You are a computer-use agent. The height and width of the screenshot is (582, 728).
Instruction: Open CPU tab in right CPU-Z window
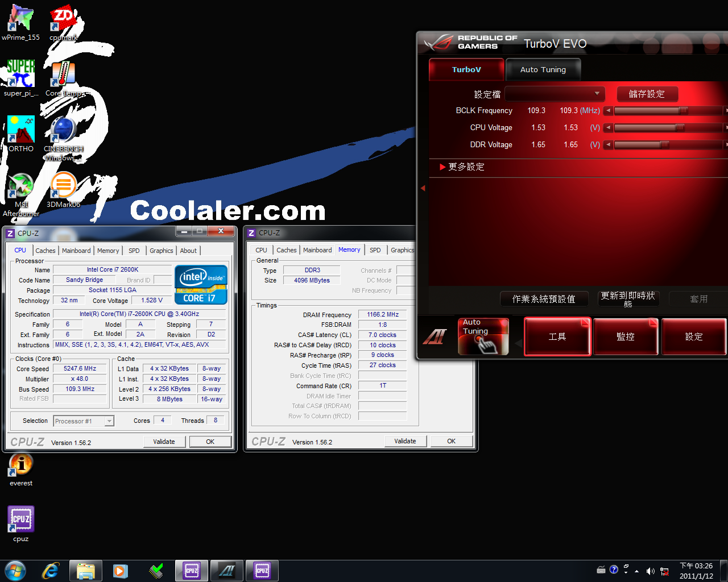261,250
